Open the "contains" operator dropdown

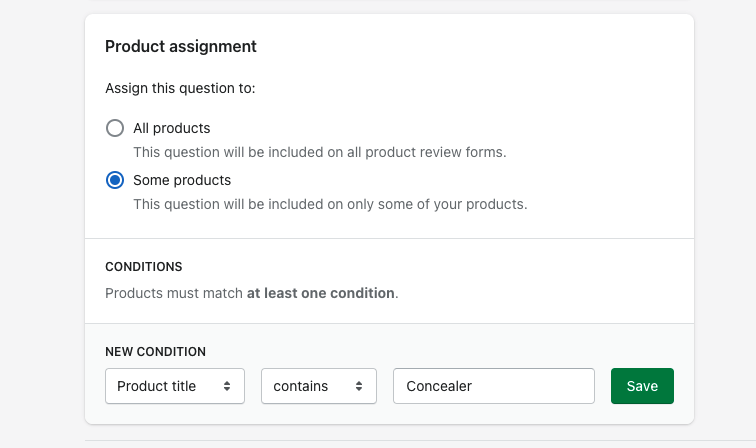(x=318, y=386)
